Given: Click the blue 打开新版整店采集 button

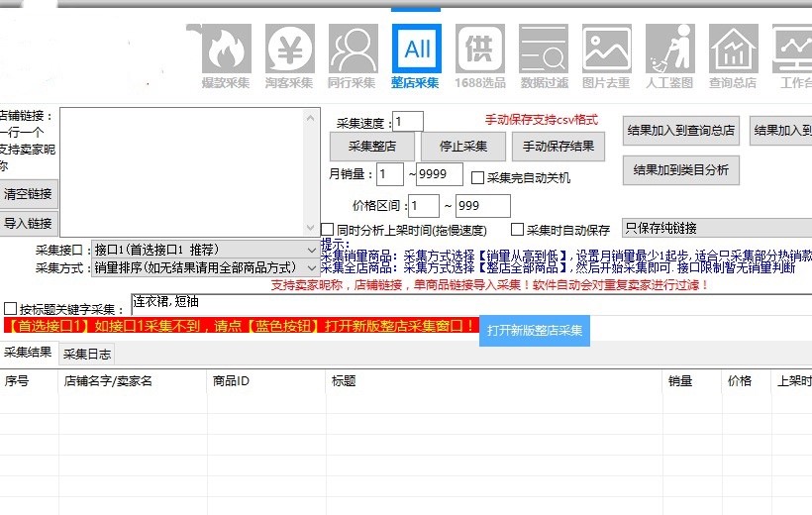Looking at the screenshot, I should point(535,330).
